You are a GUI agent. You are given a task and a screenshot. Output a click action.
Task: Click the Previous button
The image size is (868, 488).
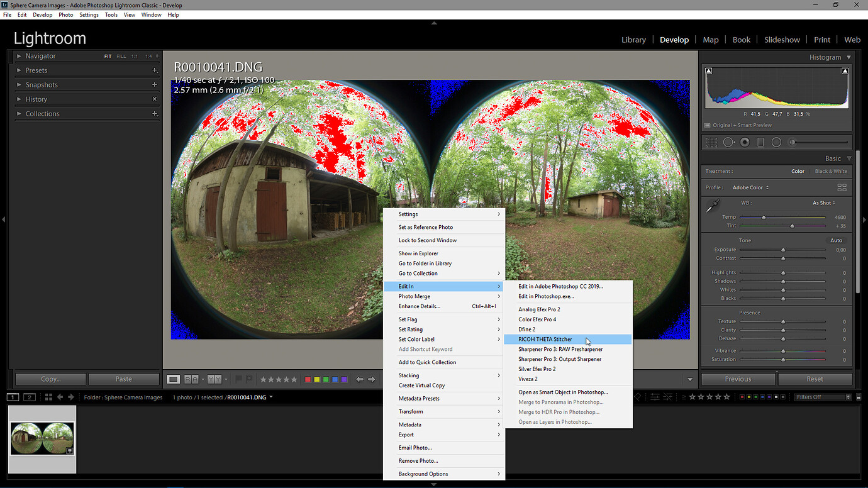(738, 379)
